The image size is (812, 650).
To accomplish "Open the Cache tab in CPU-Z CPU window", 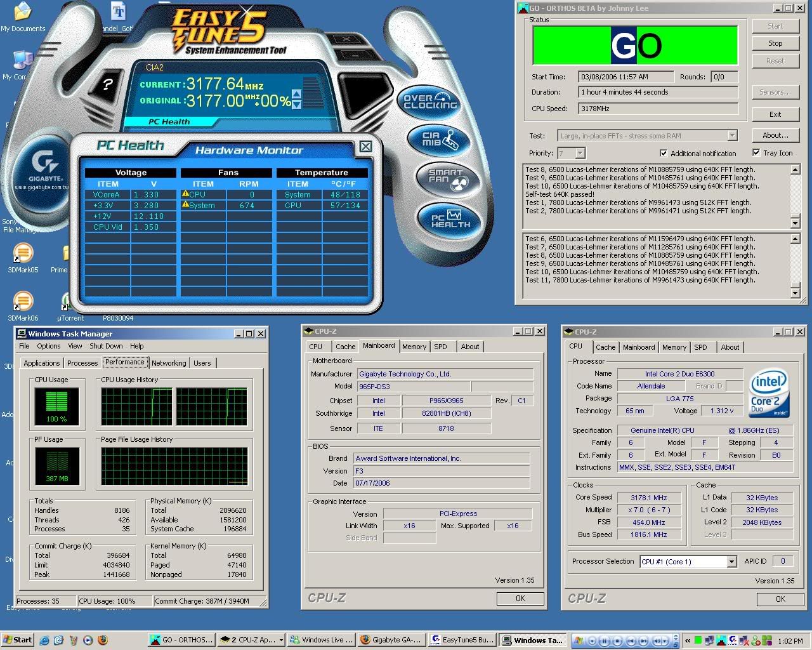I will pyautogui.click(x=605, y=347).
